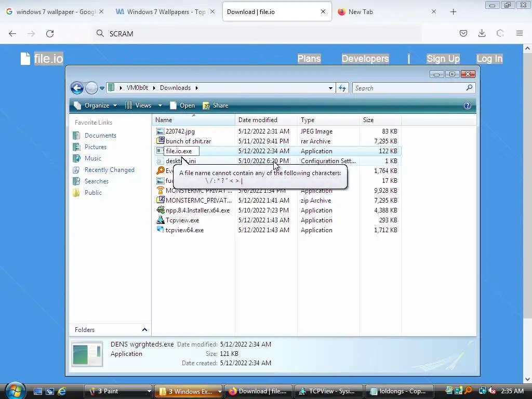Sort by Date modified column
This screenshot has width=532, height=399.
click(x=266, y=120)
